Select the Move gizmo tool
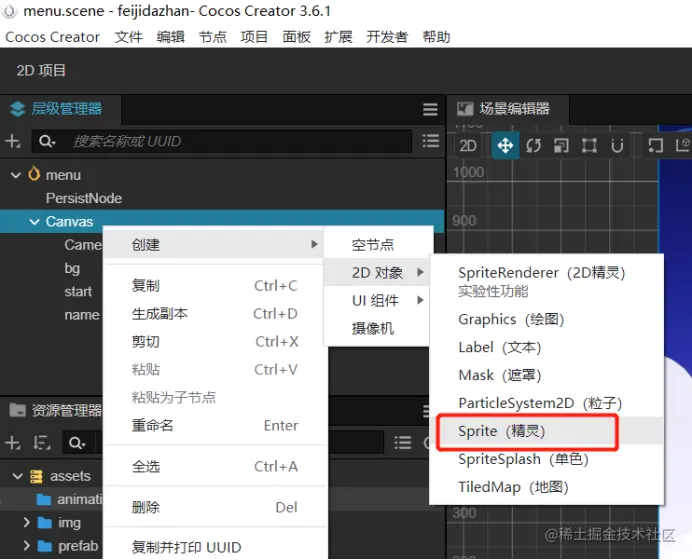 tap(505, 145)
